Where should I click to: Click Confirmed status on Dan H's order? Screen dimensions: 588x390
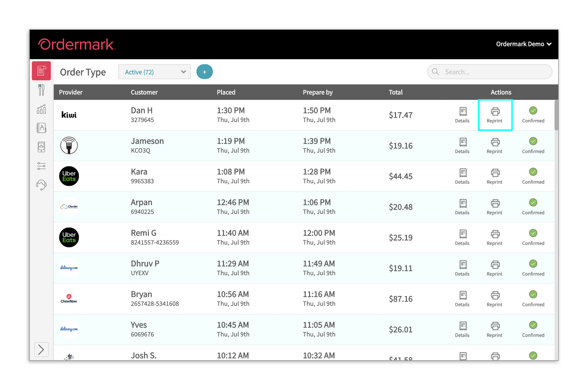click(x=533, y=115)
